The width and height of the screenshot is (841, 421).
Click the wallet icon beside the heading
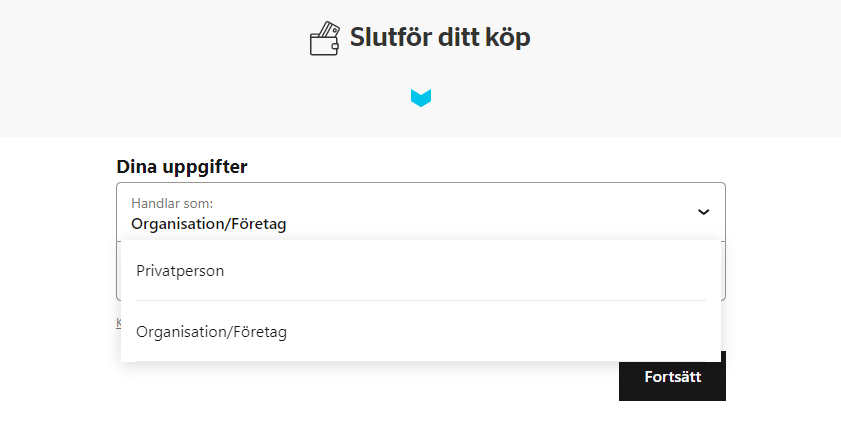[324, 38]
